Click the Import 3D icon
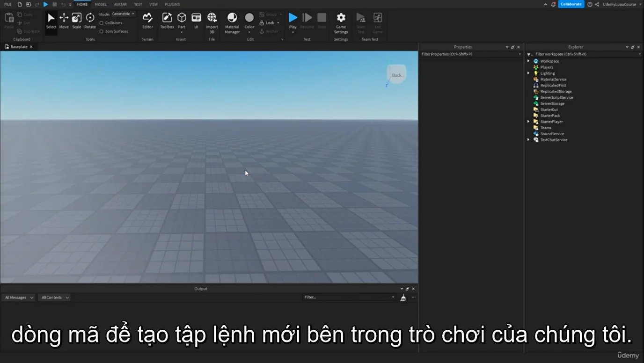The image size is (644, 363). click(x=212, y=18)
